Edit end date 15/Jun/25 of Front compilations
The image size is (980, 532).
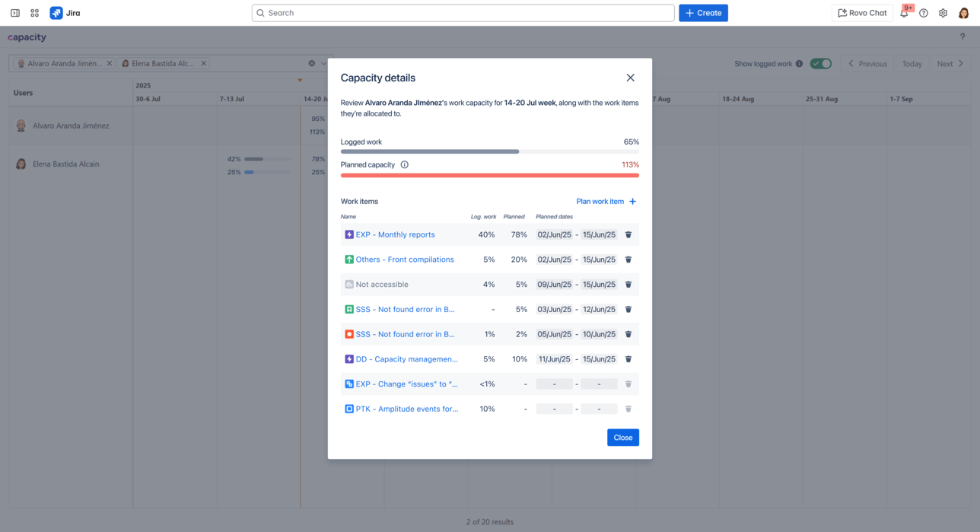599,260
